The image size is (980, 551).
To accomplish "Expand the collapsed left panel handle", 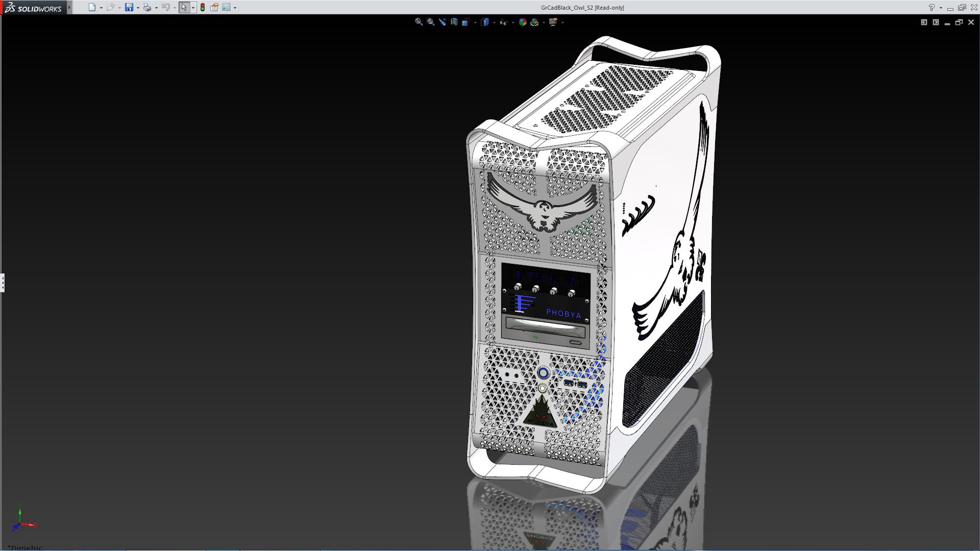I will pos(3,282).
